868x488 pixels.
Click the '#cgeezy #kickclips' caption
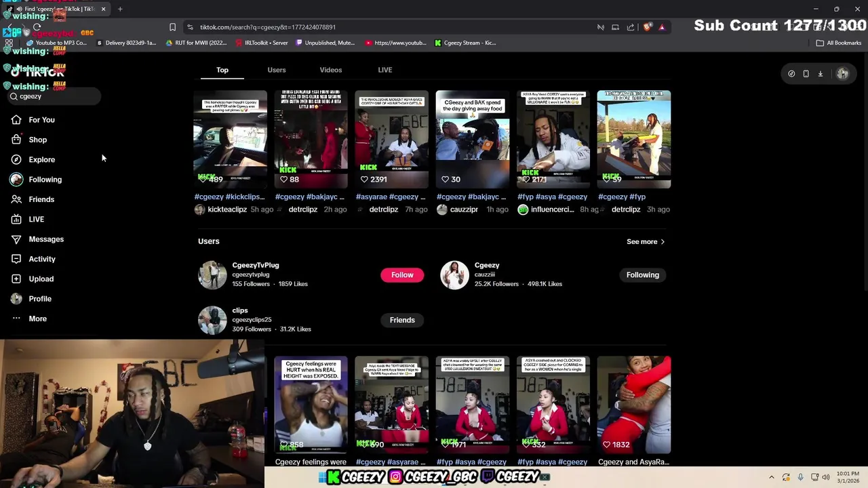click(x=229, y=197)
